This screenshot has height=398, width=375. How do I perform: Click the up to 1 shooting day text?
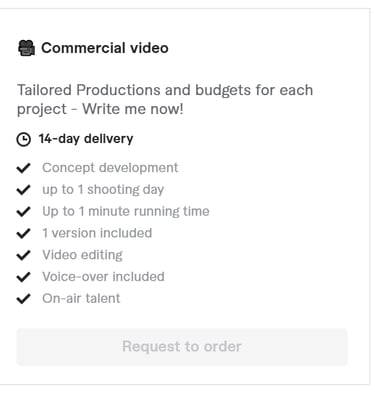[x=103, y=190]
